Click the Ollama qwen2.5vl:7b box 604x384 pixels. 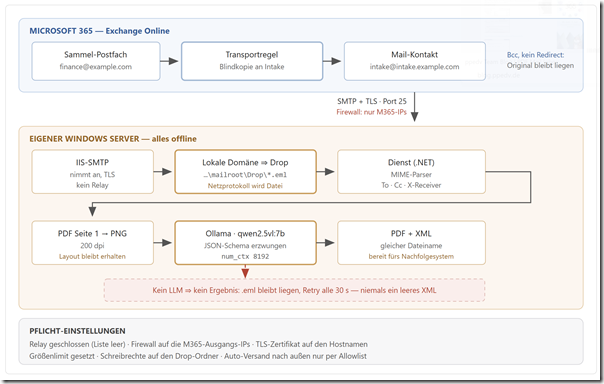point(245,243)
